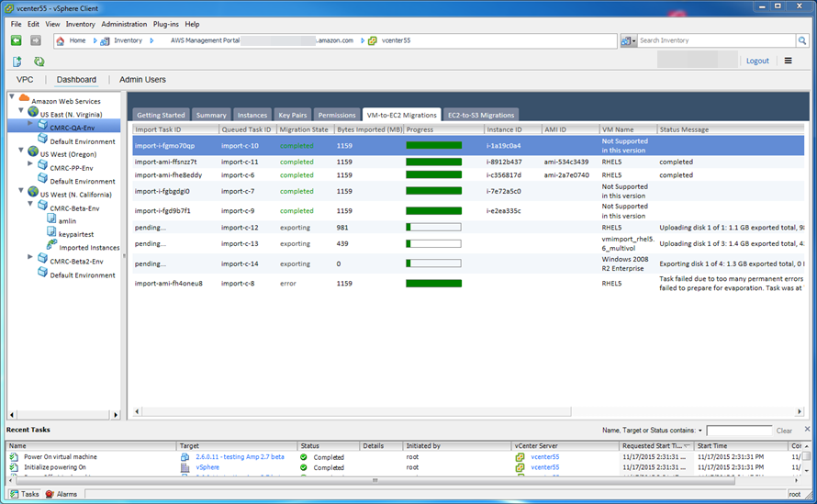Open the Admin Users section

pyautogui.click(x=142, y=80)
